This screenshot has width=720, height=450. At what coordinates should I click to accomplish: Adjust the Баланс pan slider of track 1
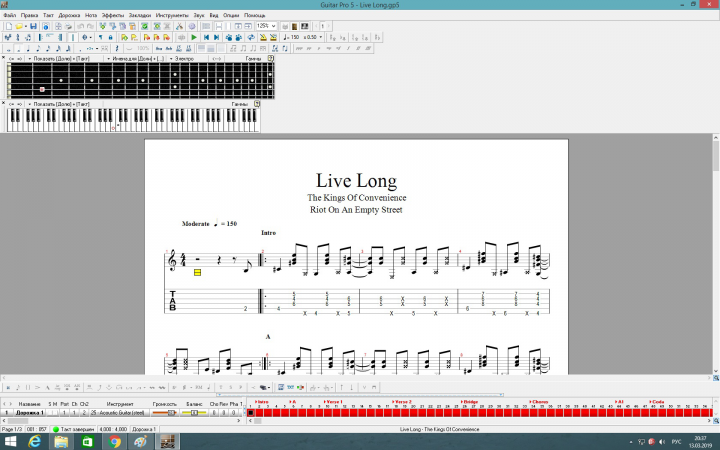click(x=194, y=413)
